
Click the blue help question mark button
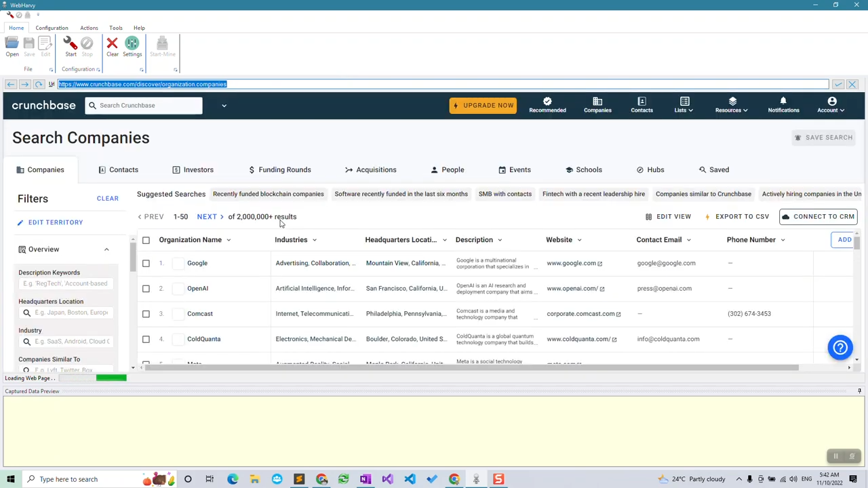(x=840, y=347)
